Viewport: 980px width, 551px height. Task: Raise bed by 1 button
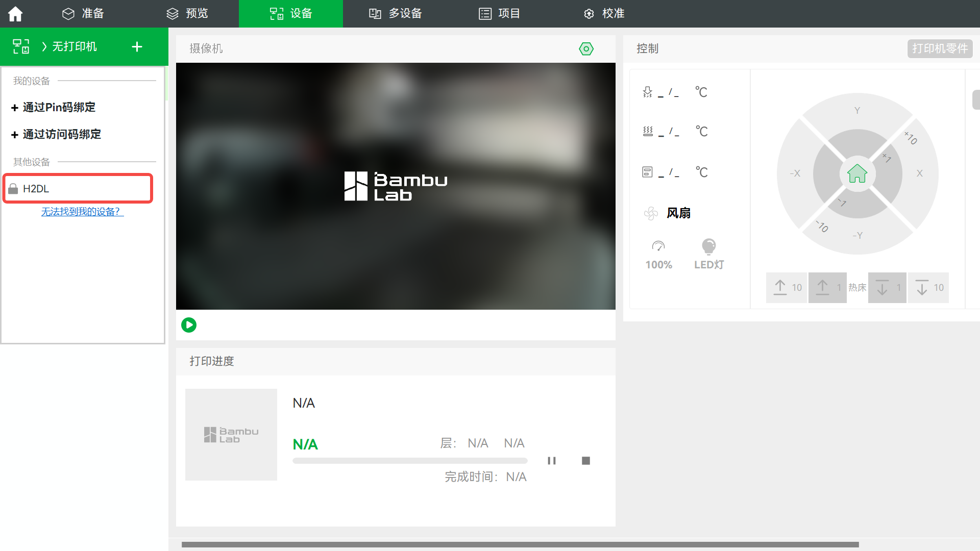point(827,288)
